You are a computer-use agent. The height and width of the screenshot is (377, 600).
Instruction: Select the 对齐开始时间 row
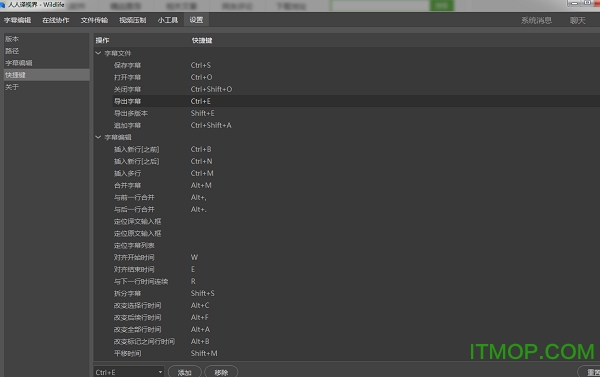point(347,257)
